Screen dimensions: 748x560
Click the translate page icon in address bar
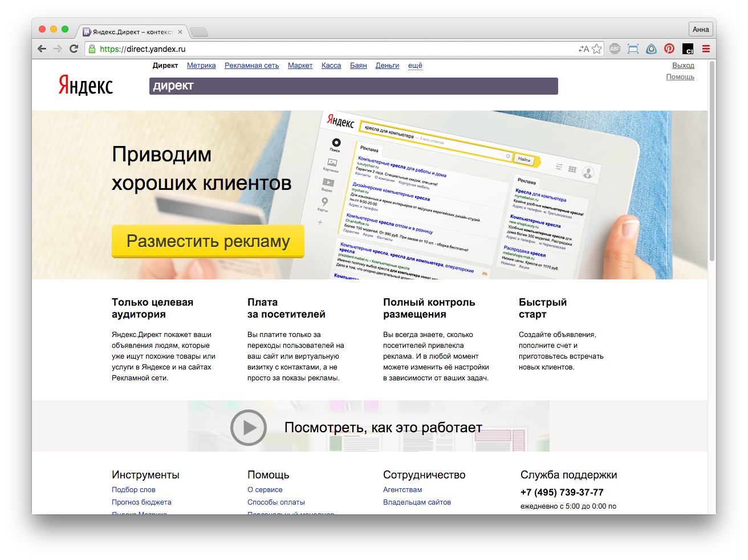coord(583,49)
